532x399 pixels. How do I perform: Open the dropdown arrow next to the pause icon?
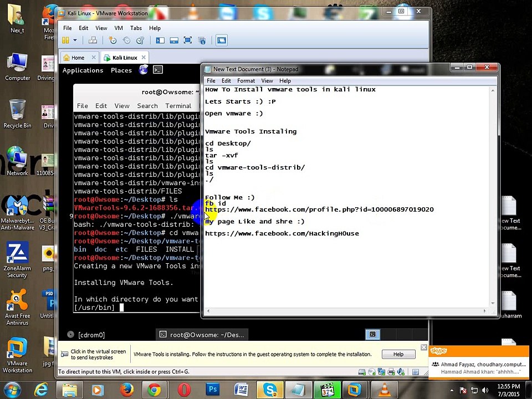click(75, 40)
